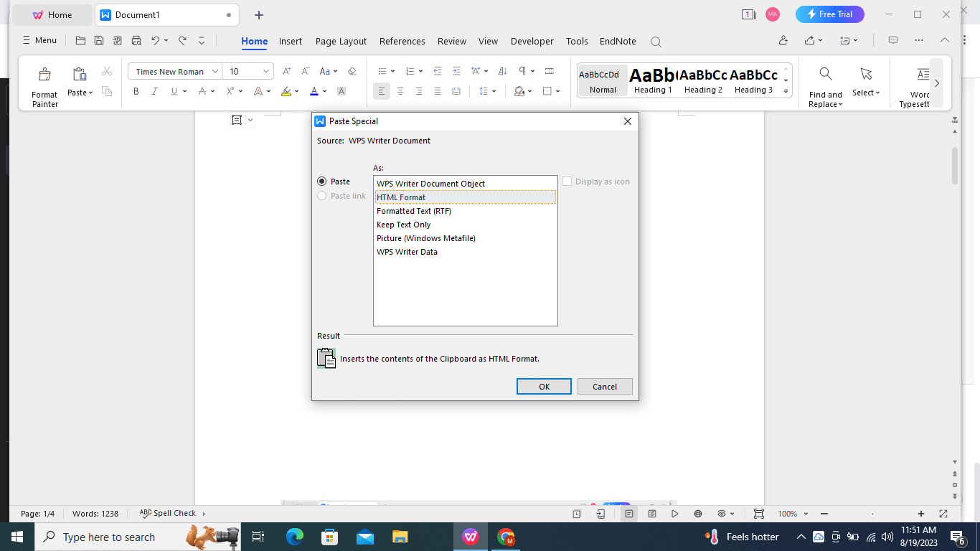Viewport: 980px width, 551px height.
Task: Open Microsoft Edge from the taskbar
Action: tap(294, 537)
